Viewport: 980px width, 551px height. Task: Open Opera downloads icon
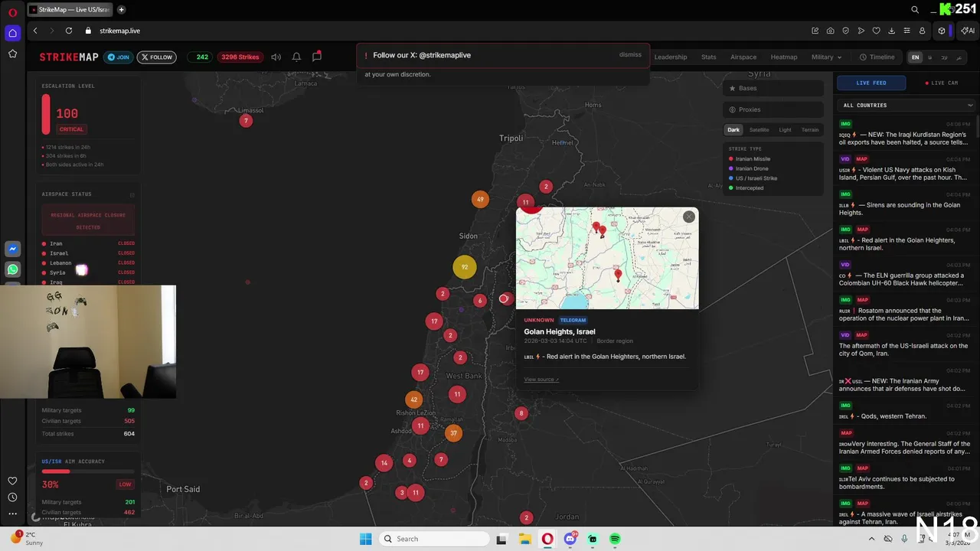(891, 31)
